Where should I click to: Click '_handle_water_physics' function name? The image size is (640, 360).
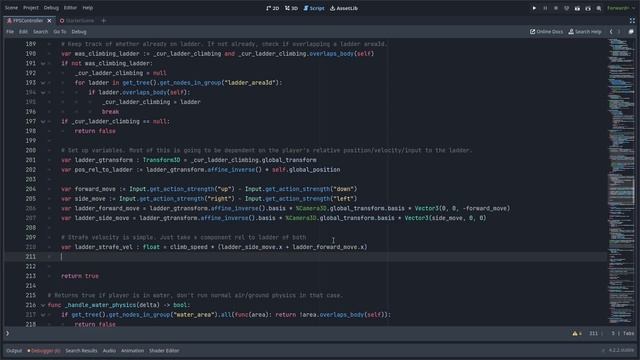(x=100, y=305)
